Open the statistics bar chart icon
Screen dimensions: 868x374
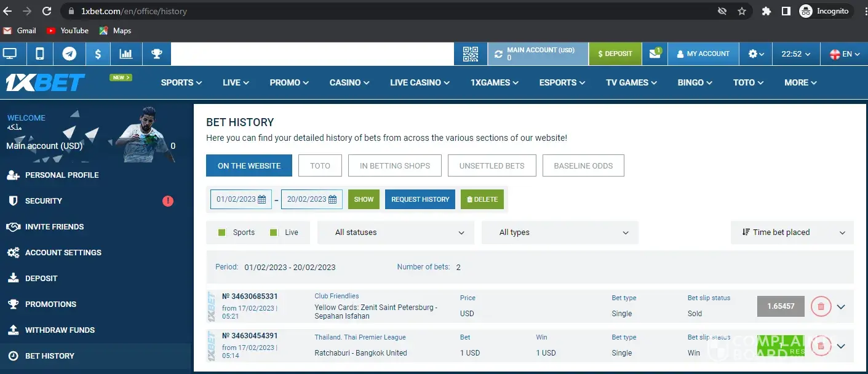point(126,54)
